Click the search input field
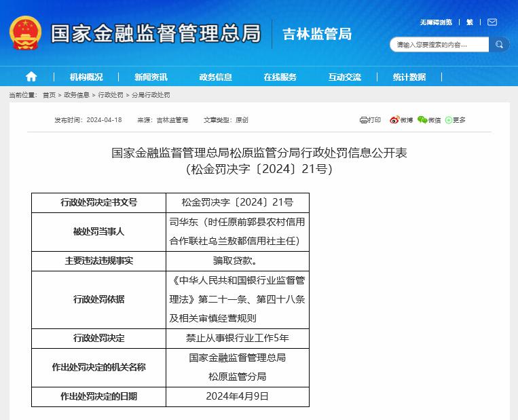The image size is (518, 420). (x=439, y=45)
